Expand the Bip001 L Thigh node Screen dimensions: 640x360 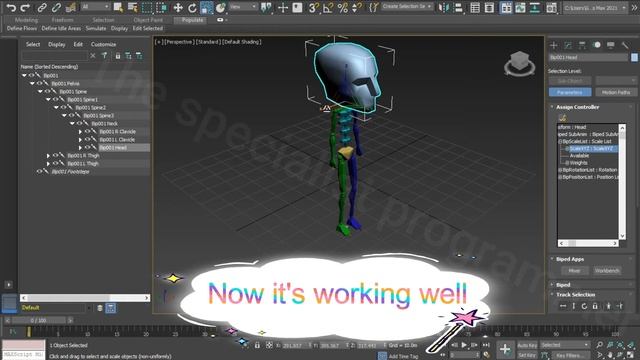coord(48,164)
